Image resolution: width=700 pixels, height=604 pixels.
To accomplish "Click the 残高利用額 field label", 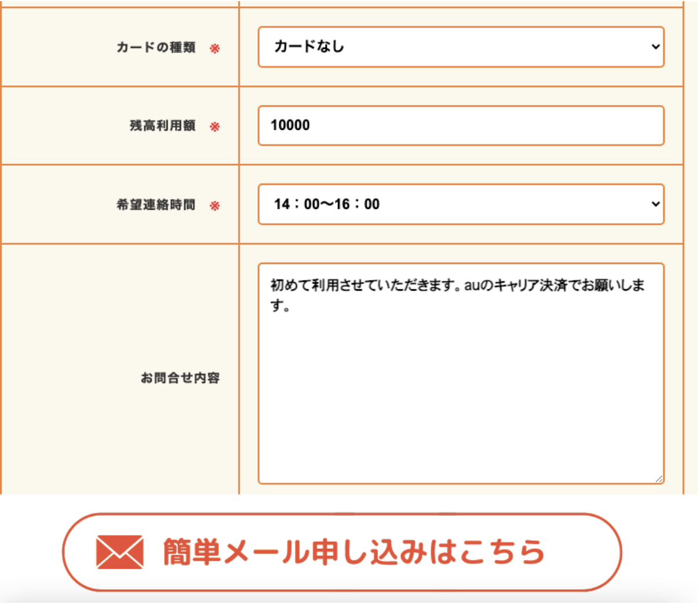I will click(x=163, y=126).
